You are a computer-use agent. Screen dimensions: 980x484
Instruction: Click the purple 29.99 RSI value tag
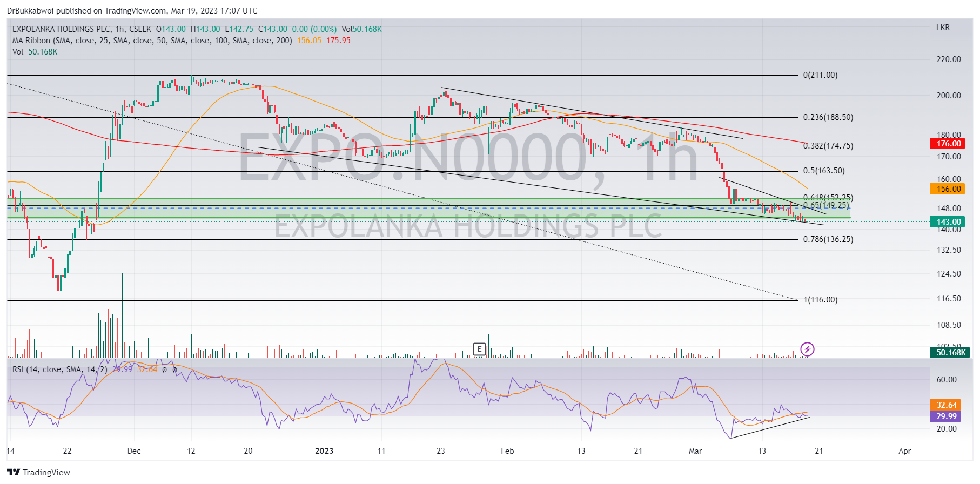pos(946,416)
